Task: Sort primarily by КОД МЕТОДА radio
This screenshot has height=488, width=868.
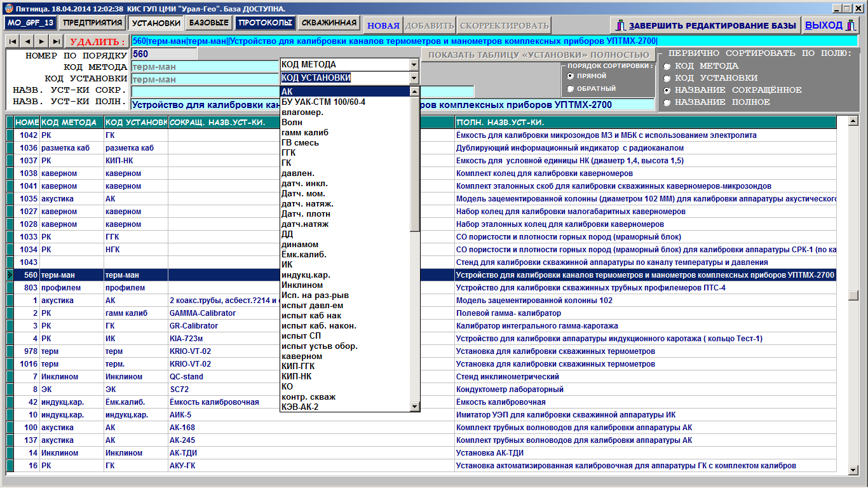Action: (x=667, y=66)
